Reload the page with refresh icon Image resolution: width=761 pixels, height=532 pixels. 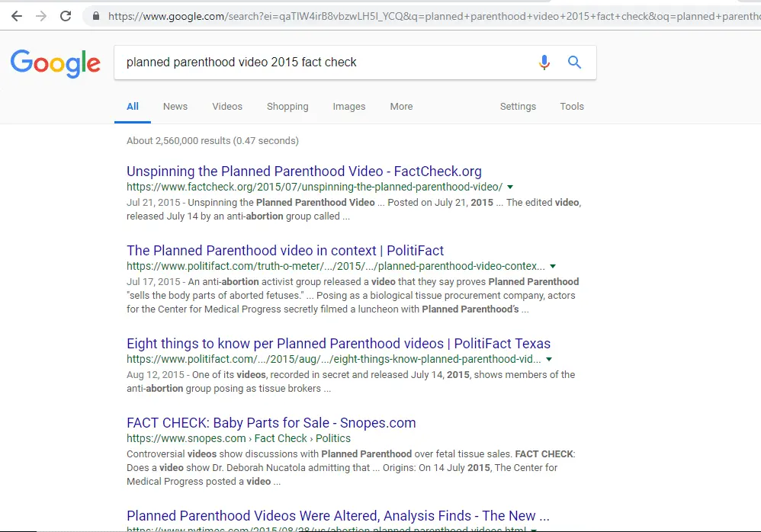(66, 16)
